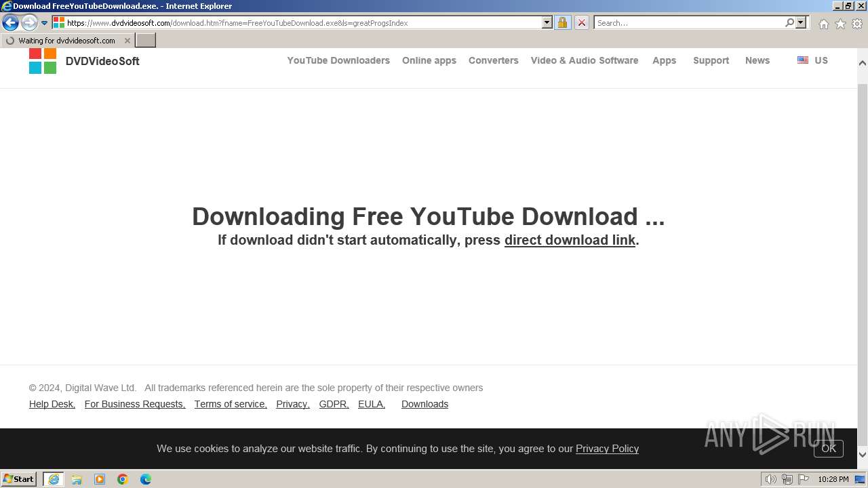Screen dimensions: 868x488
Task: Open the Tools gear icon
Action: coord(857,24)
